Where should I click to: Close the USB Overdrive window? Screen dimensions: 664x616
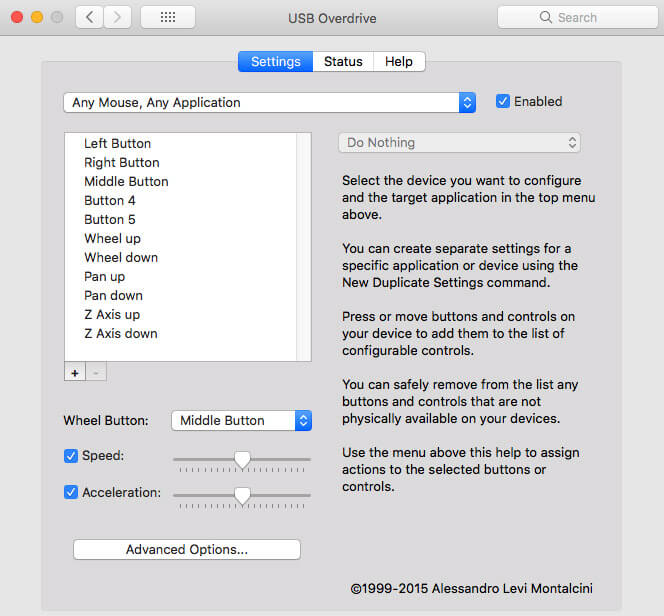(17, 17)
